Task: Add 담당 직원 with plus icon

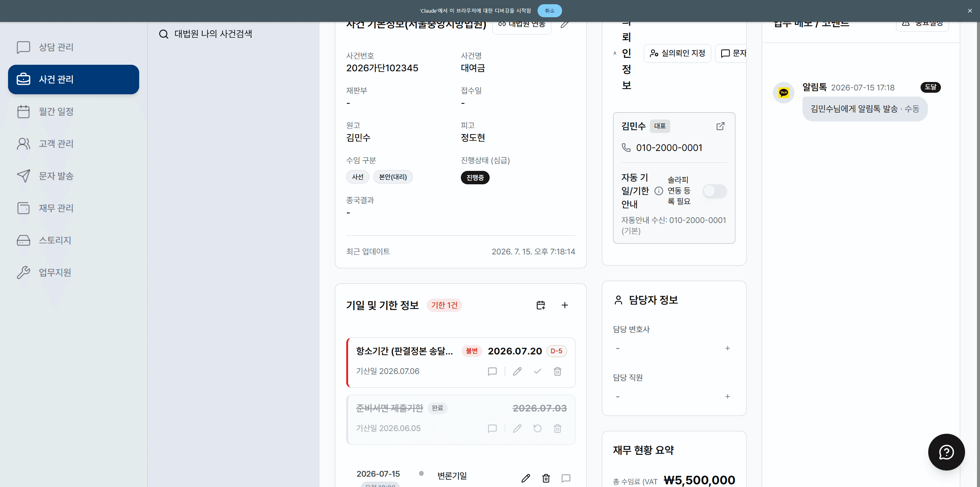Action: [x=727, y=397]
